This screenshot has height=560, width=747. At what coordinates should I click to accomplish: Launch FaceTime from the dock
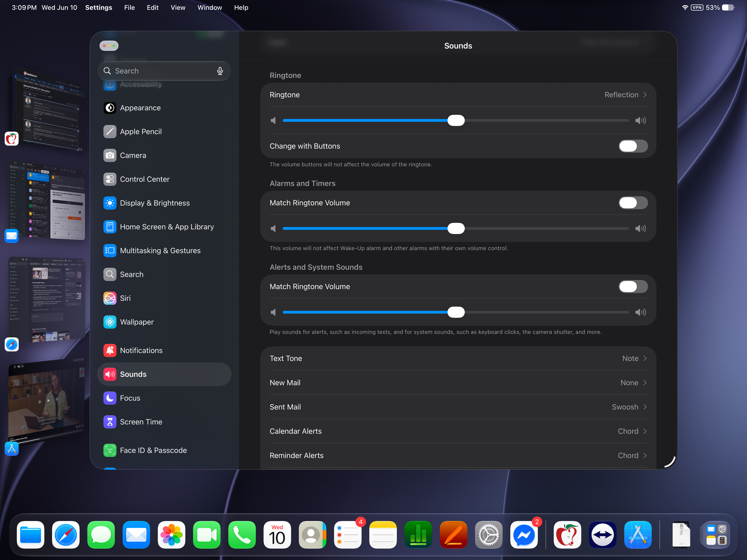pyautogui.click(x=207, y=535)
